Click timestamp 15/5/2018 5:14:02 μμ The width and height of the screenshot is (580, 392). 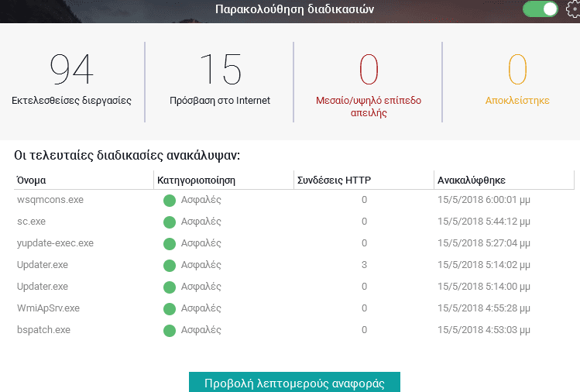[x=484, y=265]
